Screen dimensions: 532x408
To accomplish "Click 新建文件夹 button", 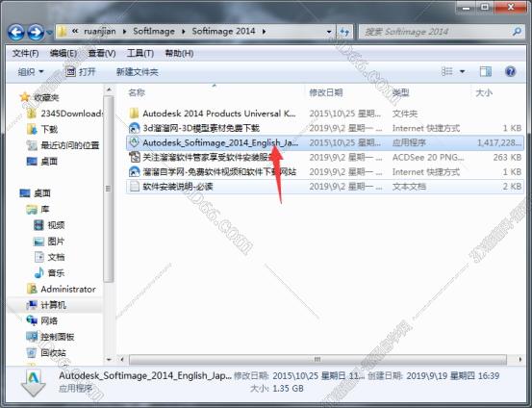I will point(137,72).
